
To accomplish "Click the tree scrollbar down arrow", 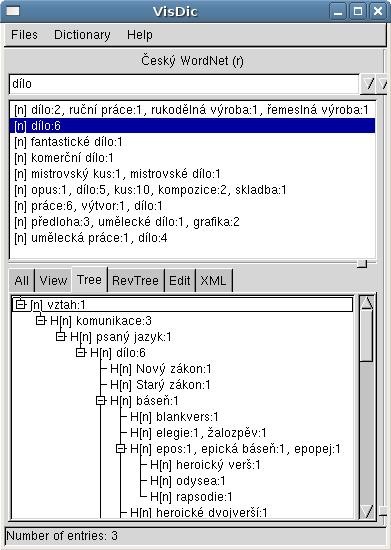I will coord(367,511).
